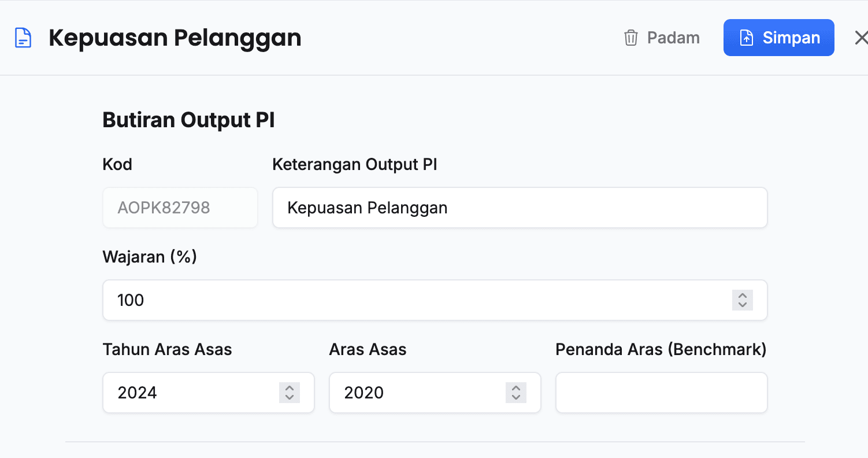Decrease the Tahun Aras Asas year
This screenshot has height=458, width=868.
289,396
